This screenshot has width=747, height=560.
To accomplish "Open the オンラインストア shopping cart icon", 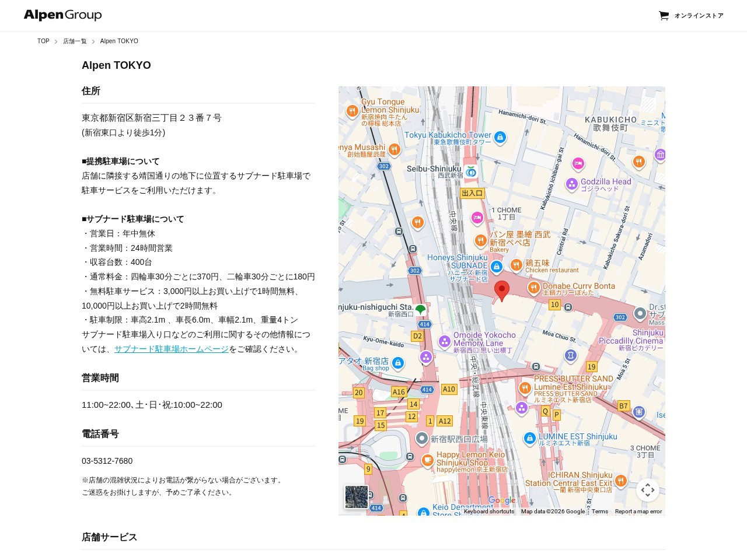I will 664,16.
